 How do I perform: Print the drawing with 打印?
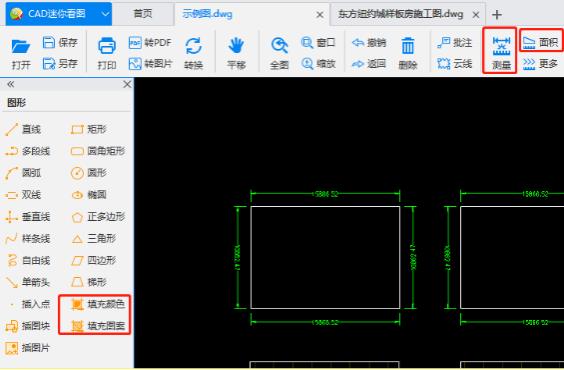[x=107, y=54]
